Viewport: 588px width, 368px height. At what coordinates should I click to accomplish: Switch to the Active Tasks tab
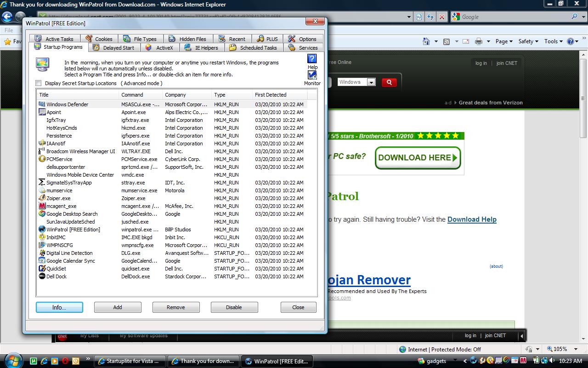[x=54, y=39]
